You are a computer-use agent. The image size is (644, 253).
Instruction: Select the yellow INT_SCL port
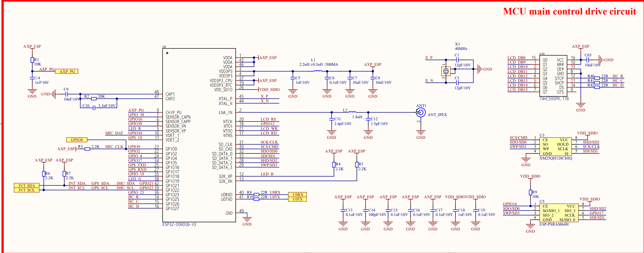point(26,190)
